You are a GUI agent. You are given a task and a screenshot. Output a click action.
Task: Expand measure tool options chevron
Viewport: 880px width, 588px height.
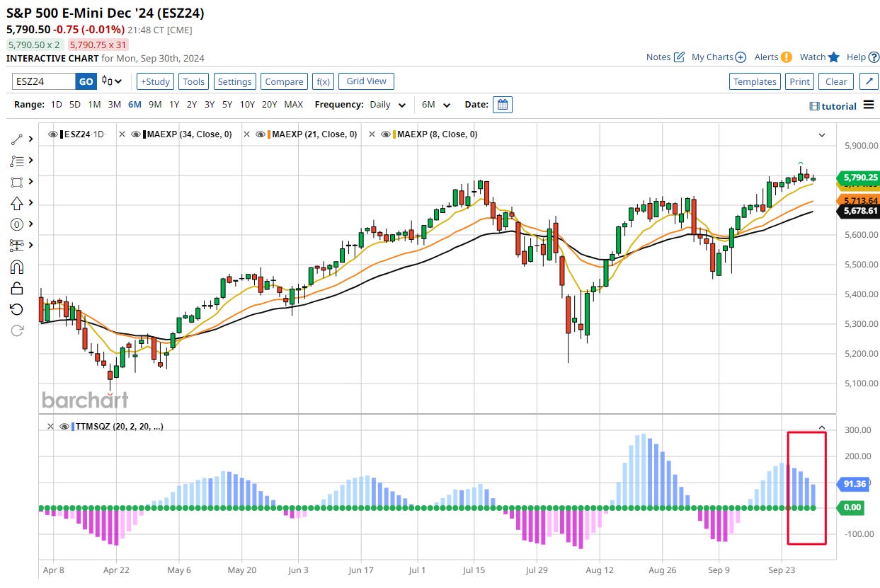(30, 246)
